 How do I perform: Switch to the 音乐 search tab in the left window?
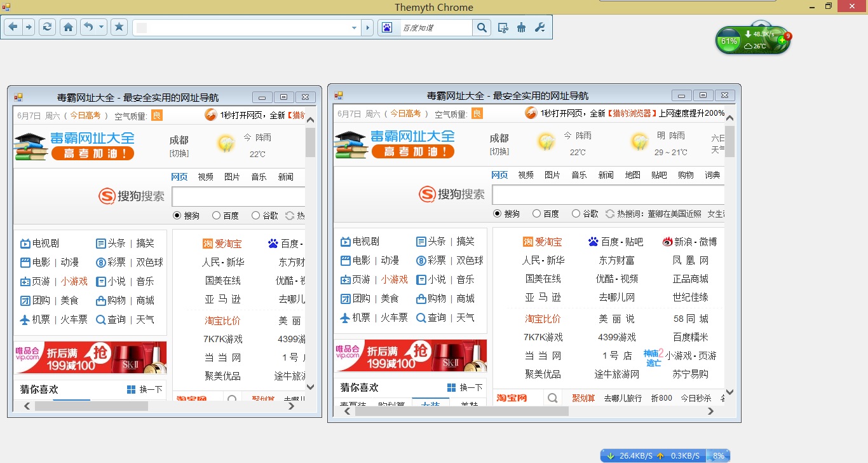[259, 177]
